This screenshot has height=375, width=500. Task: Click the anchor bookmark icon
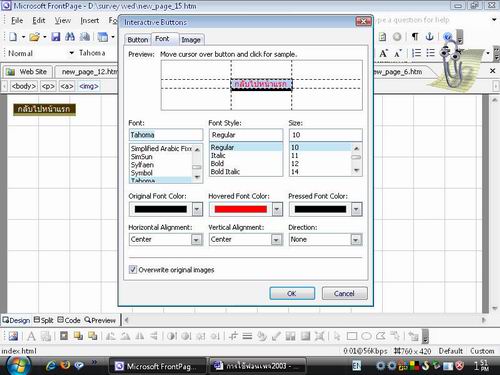click(x=430, y=36)
